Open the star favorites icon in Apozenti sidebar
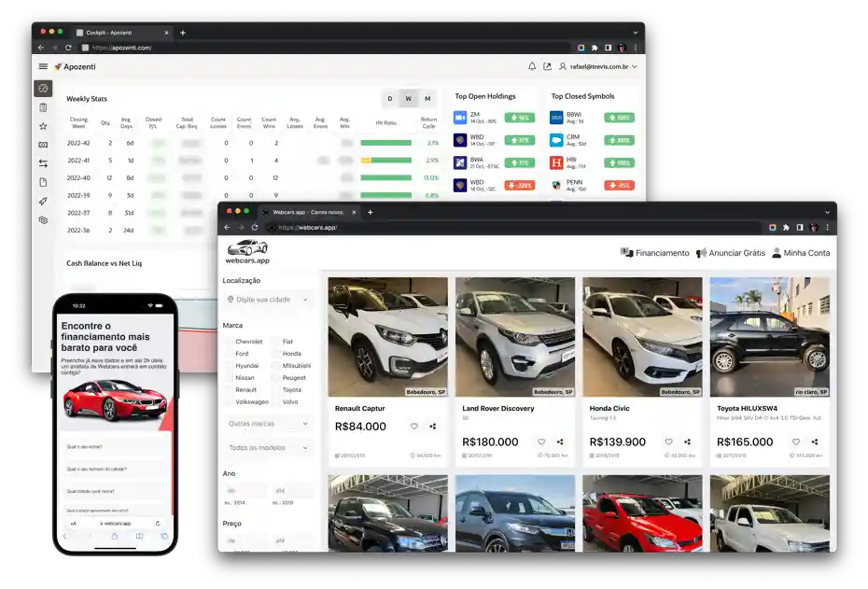The height and width of the screenshot is (589, 868). pos(43,126)
